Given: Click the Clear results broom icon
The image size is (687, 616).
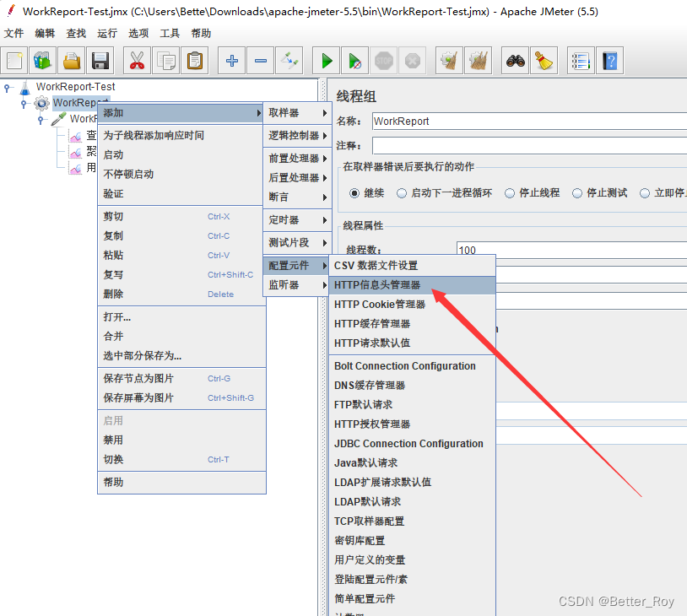Looking at the screenshot, I should [x=449, y=61].
